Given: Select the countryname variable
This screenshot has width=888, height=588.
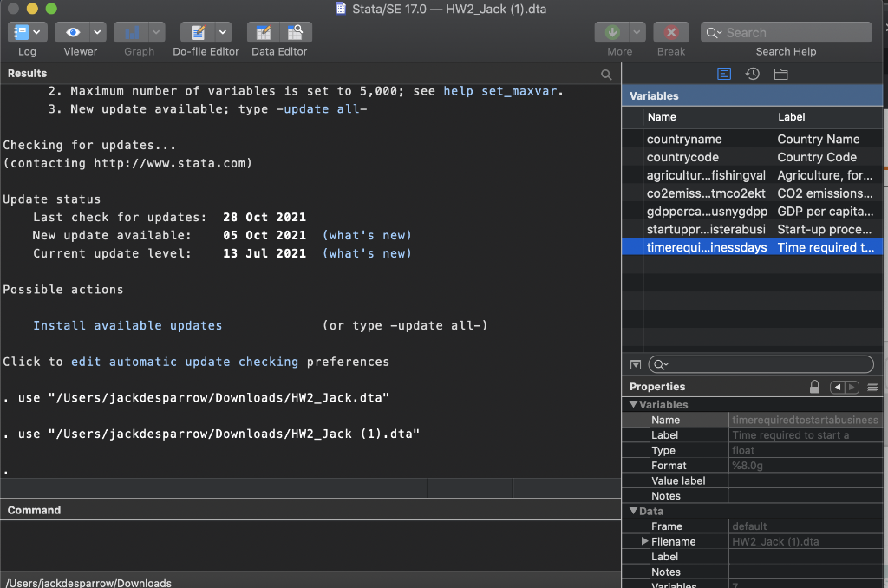Looking at the screenshot, I should [x=684, y=139].
